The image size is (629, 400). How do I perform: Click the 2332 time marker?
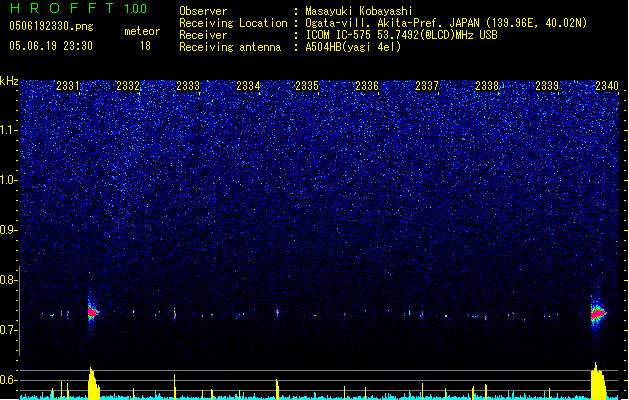click(128, 85)
